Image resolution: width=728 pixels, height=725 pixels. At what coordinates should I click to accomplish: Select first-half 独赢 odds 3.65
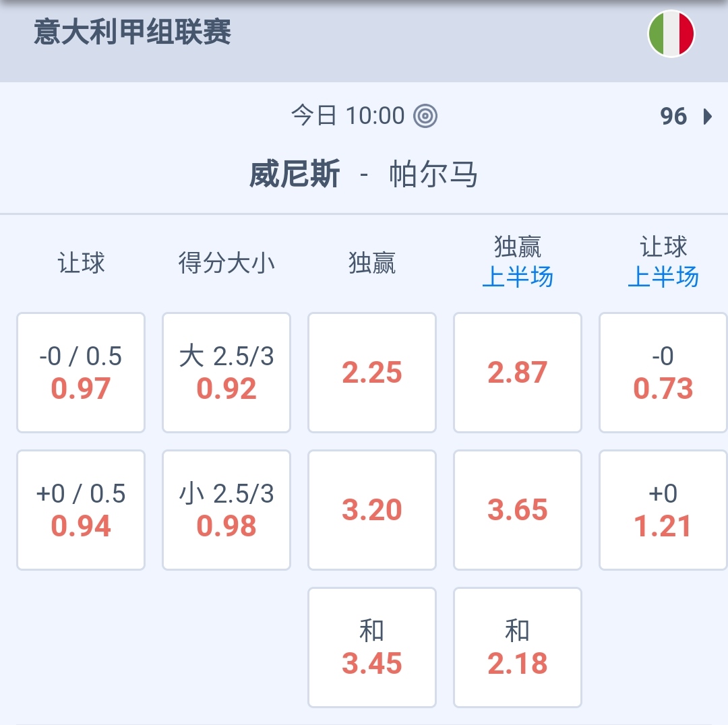[518, 510]
